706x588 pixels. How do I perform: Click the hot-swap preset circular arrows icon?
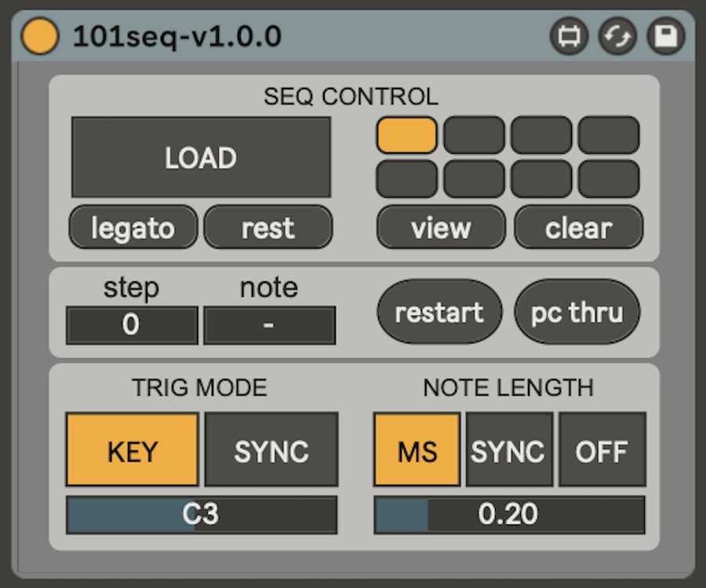click(x=617, y=37)
